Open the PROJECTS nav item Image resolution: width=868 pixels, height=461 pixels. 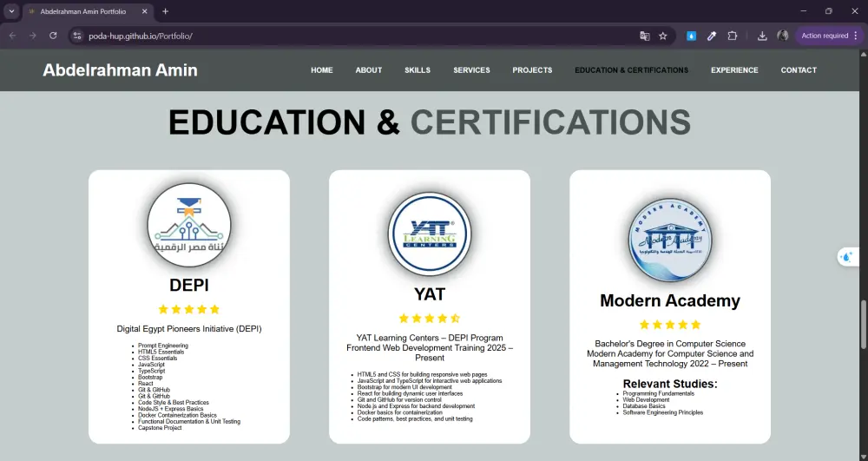(x=532, y=70)
